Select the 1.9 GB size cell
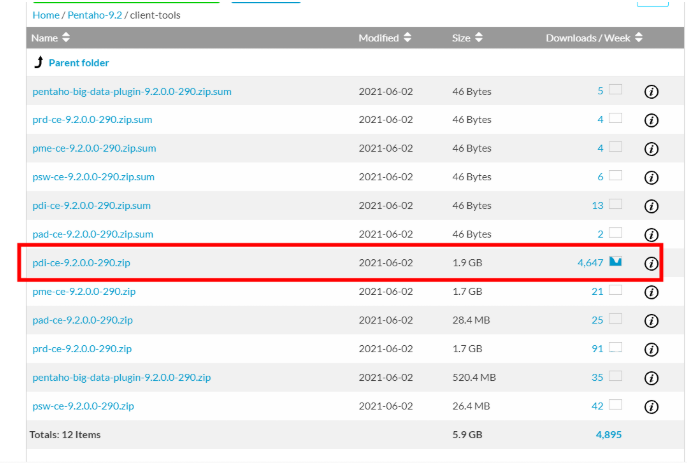This screenshot has height=469, width=687. point(467,263)
